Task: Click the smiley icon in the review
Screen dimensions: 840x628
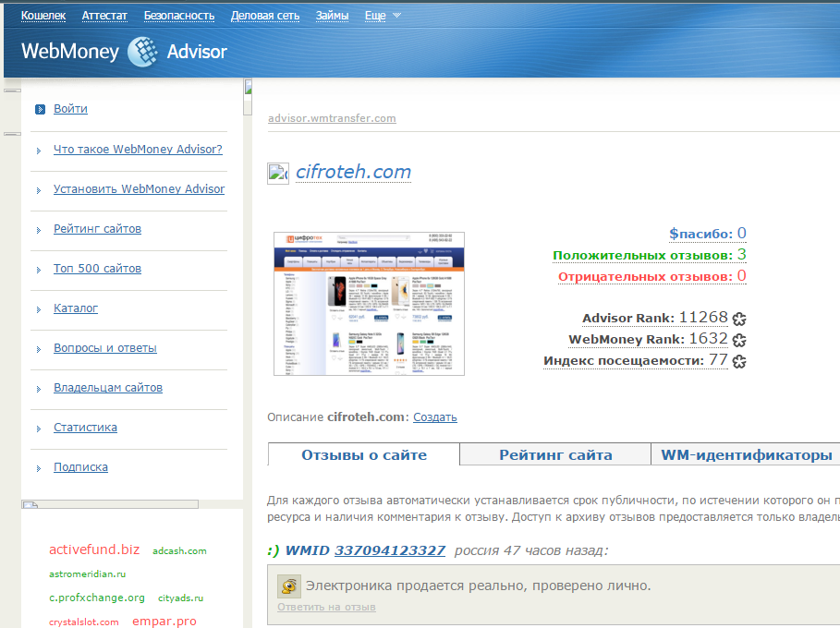Action: point(290,586)
